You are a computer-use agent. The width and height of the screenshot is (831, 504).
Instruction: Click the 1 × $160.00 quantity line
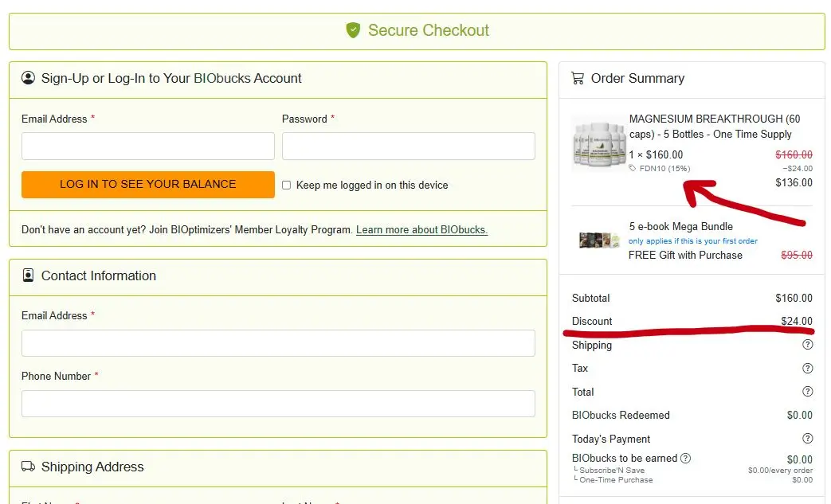pyautogui.click(x=656, y=154)
